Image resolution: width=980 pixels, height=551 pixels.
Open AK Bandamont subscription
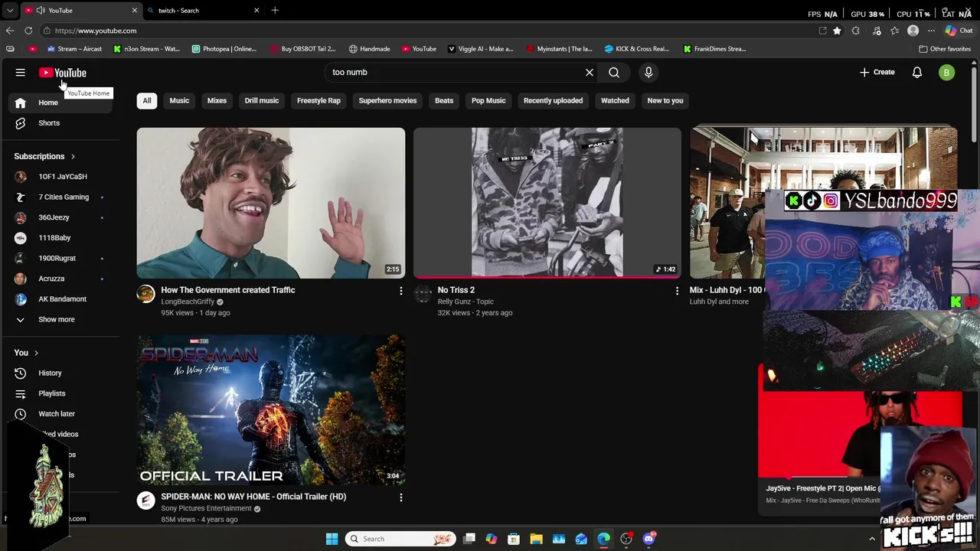60,299
